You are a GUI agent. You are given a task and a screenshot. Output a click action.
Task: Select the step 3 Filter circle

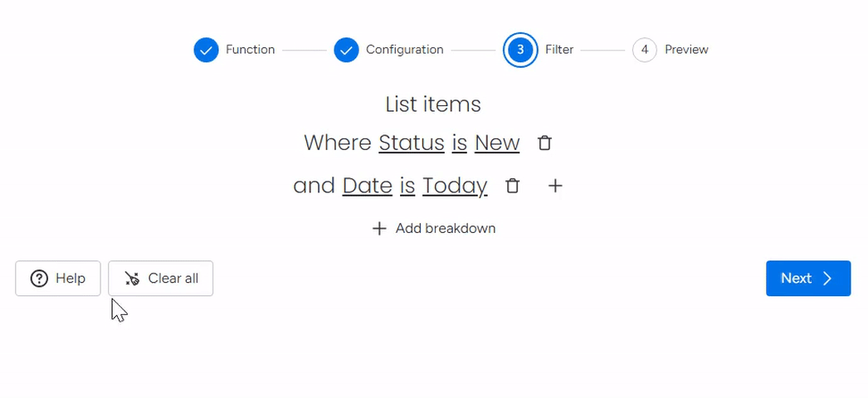point(520,50)
